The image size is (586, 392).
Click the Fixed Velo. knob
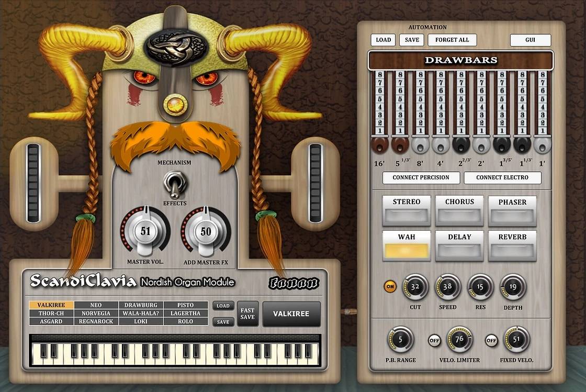(516, 339)
